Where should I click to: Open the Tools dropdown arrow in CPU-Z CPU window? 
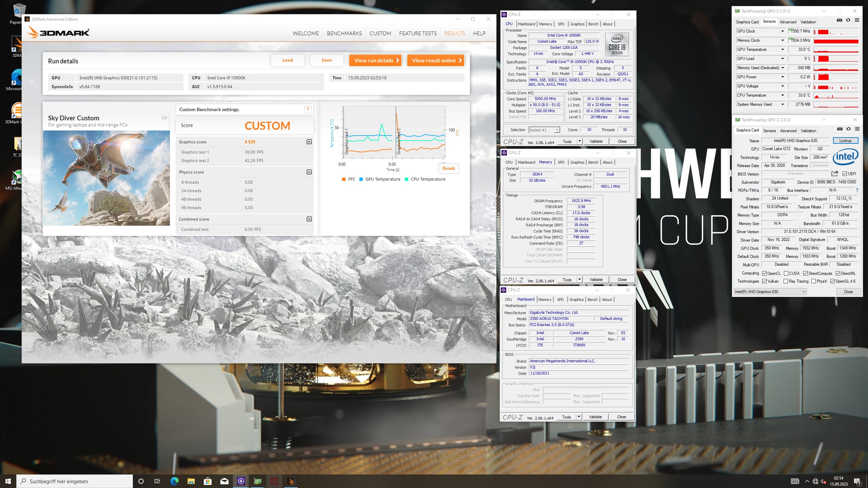[579, 141]
